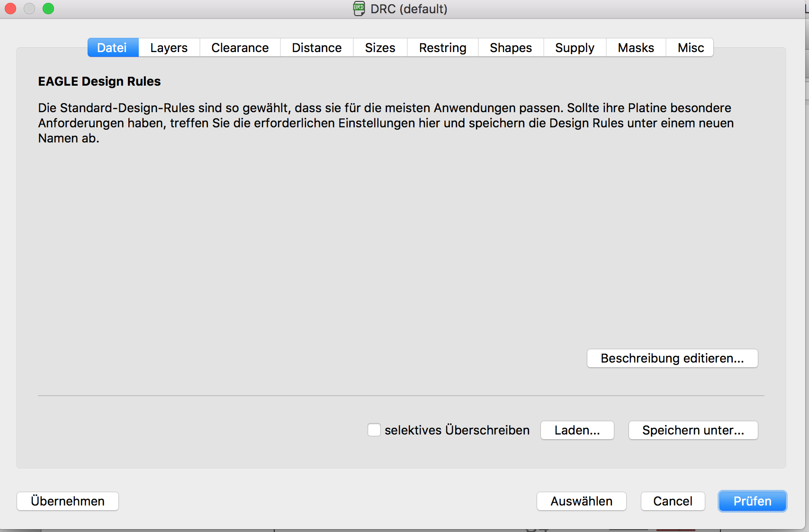The image size is (809, 532).
Task: Open the Layers tab
Action: point(169,48)
